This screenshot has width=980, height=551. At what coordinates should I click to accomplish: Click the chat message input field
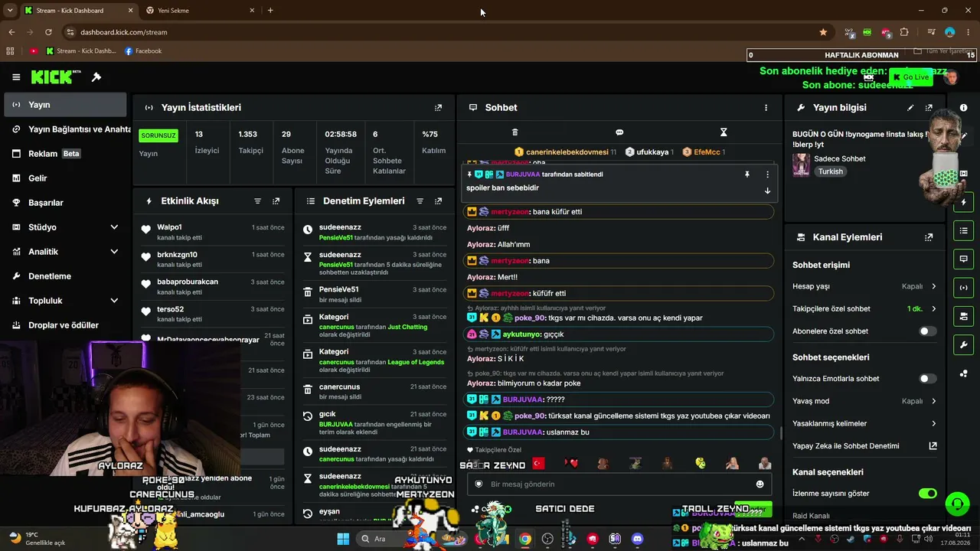point(619,484)
